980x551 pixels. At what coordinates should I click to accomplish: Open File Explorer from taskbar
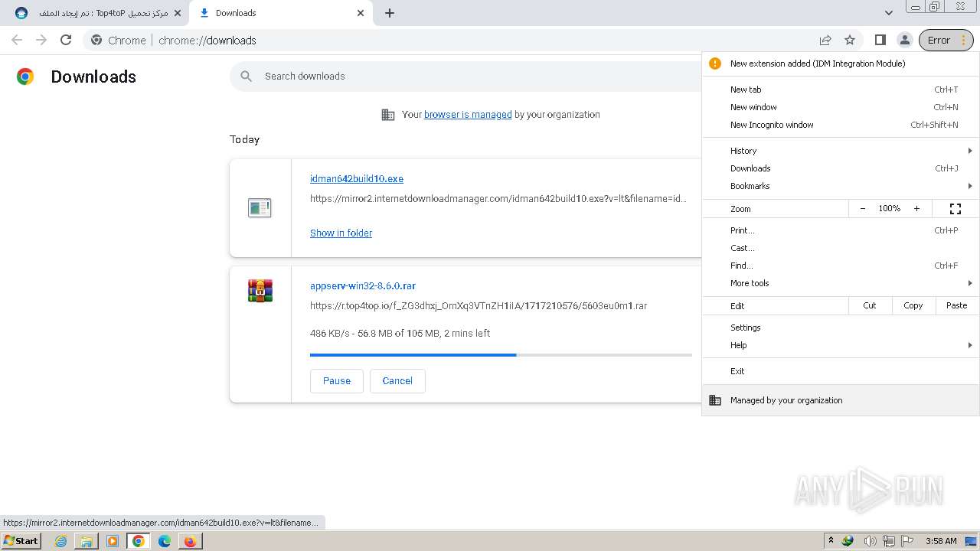point(87,541)
